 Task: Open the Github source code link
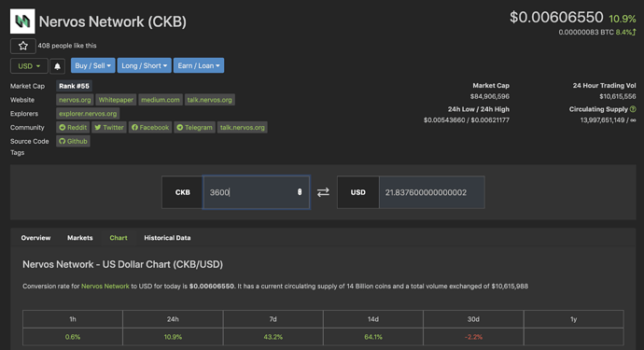[x=73, y=141]
